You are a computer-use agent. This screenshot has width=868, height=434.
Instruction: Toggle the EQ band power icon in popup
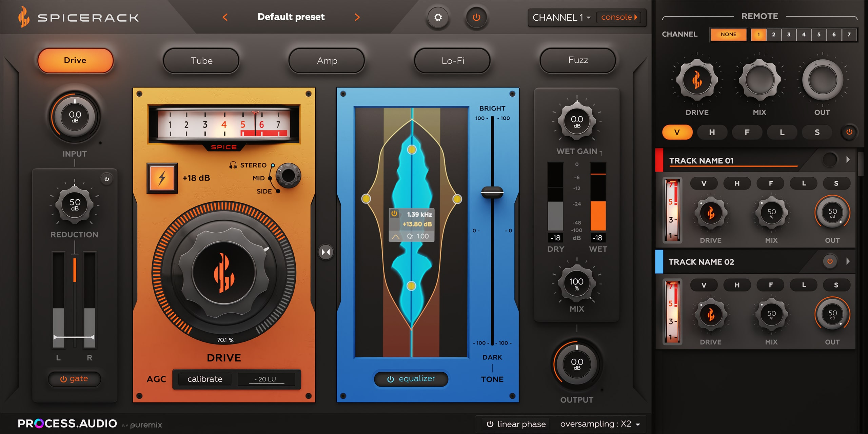click(x=394, y=214)
